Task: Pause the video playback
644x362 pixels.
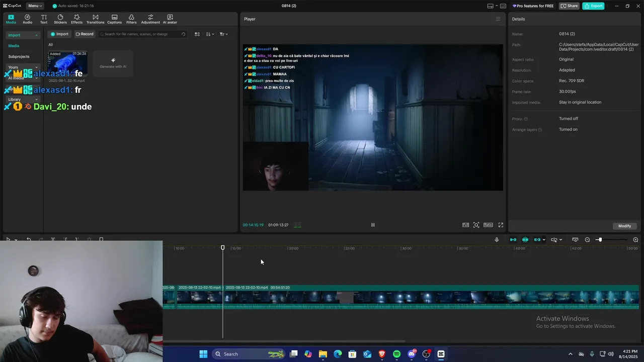Action: (x=373, y=225)
